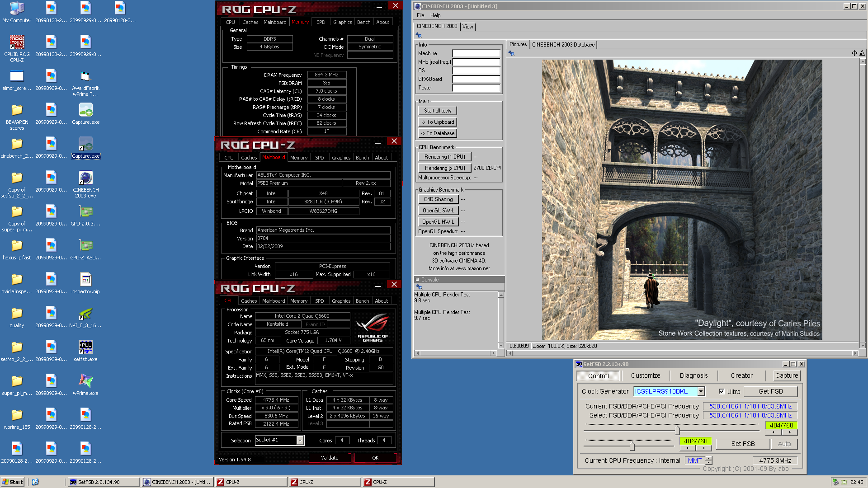Open the hexus_pifast folder
The width and height of the screenshot is (868, 488).
[17, 249]
